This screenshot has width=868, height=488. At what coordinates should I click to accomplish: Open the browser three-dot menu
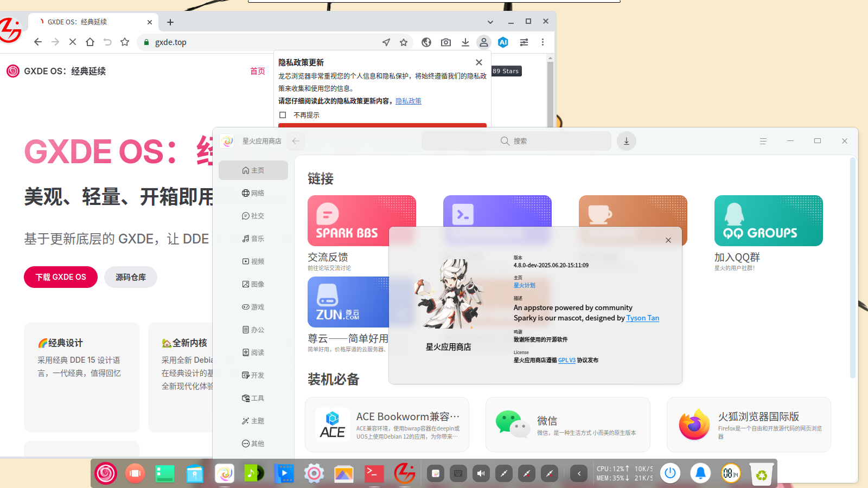[542, 42]
